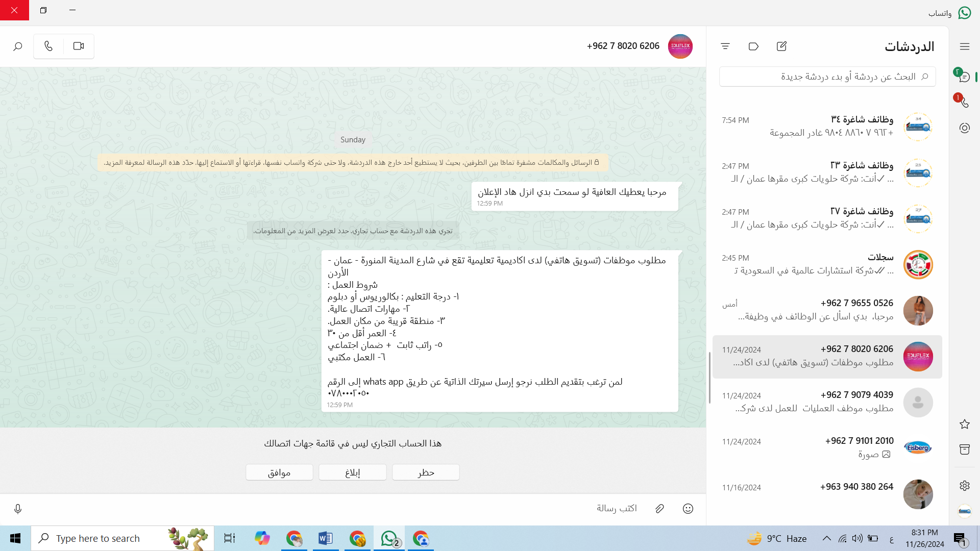This screenshot has width=980, height=551.
Task: Open the Status updates tab
Action: (x=964, y=128)
